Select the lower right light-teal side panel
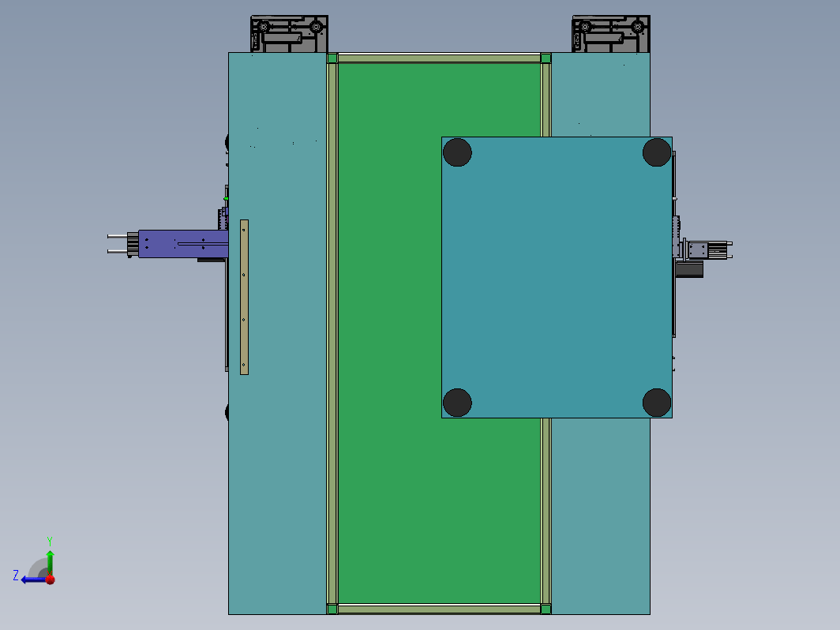The width and height of the screenshot is (840, 630). [601, 516]
